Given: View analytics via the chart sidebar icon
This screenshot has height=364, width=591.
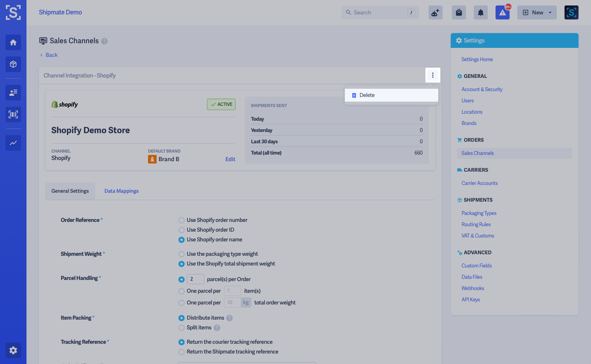Looking at the screenshot, I should 13,143.
